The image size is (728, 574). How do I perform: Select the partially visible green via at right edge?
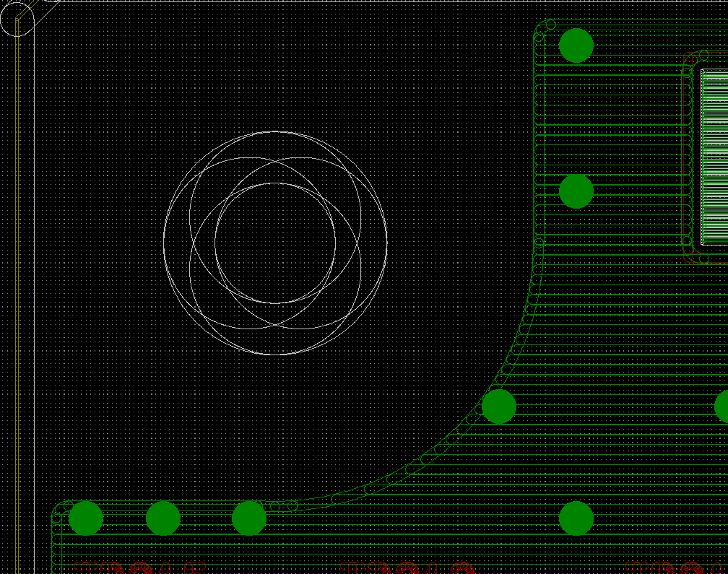tap(722, 406)
